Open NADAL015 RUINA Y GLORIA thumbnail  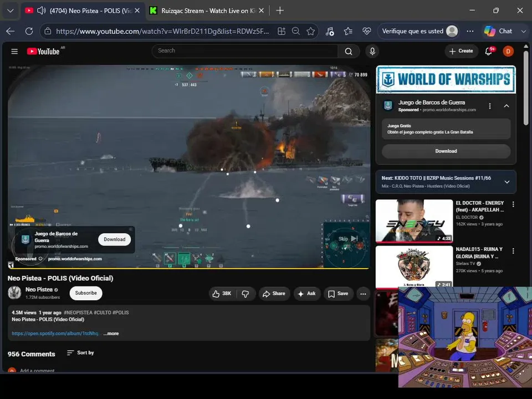point(414,267)
